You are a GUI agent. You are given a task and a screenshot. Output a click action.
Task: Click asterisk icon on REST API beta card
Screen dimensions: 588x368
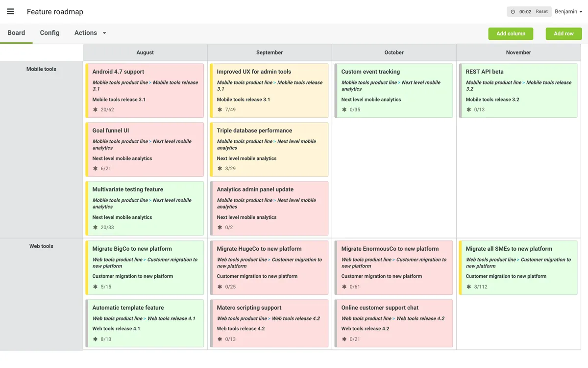[x=468, y=109]
